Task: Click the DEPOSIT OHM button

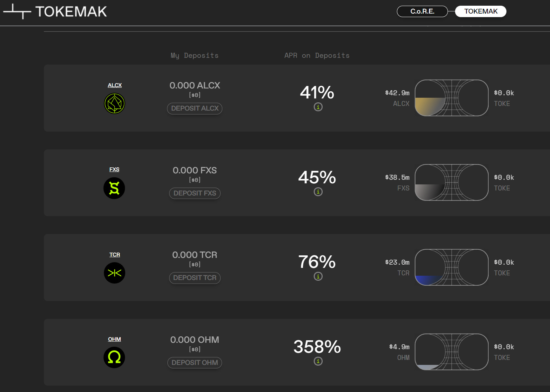Action: (195, 362)
